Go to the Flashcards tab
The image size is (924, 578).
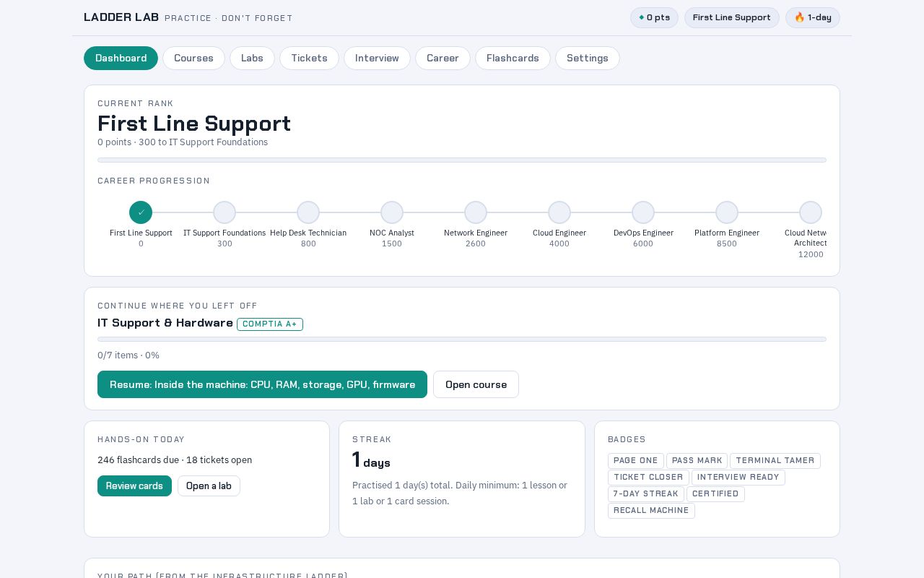[513, 58]
